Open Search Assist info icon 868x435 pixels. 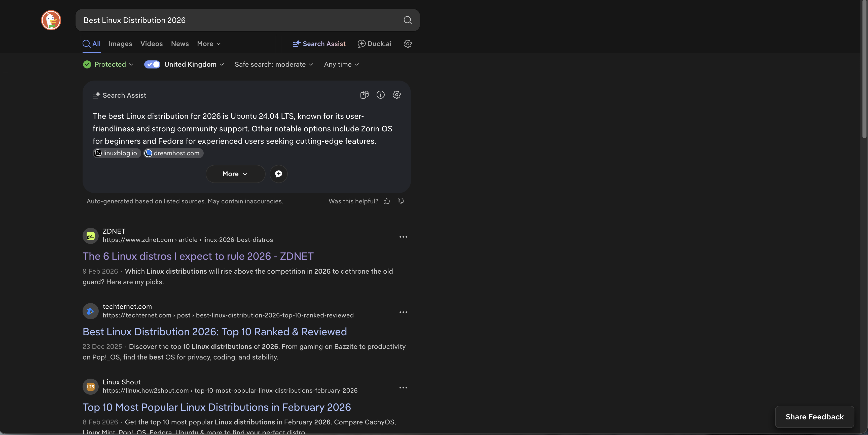pos(380,95)
